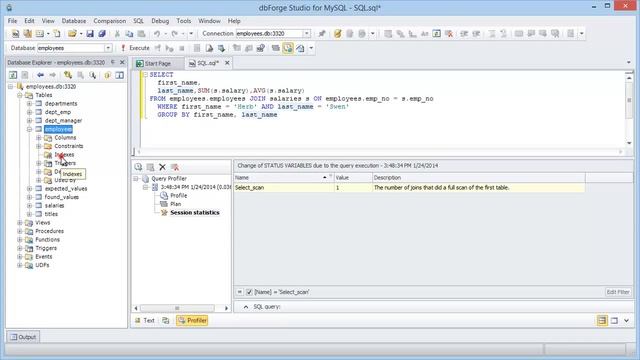Screen dimensions: 640x360
Task: Open the Comparison menu
Action: click(x=109, y=21)
